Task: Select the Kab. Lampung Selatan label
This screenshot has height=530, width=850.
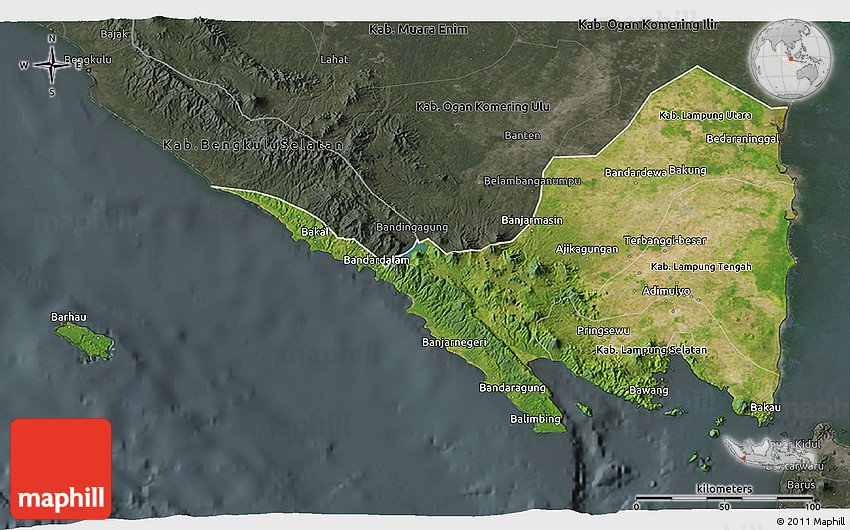Action: coord(651,350)
